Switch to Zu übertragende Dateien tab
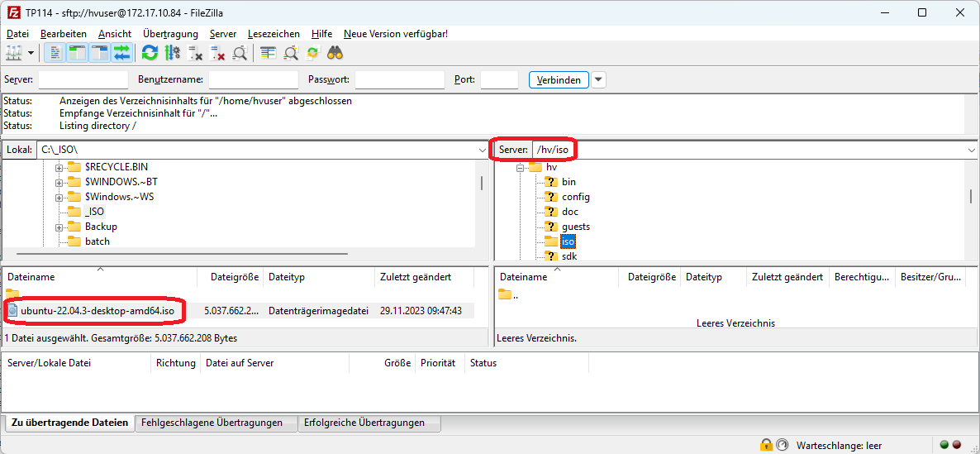Screen dimensions: 980x454 (69, 423)
